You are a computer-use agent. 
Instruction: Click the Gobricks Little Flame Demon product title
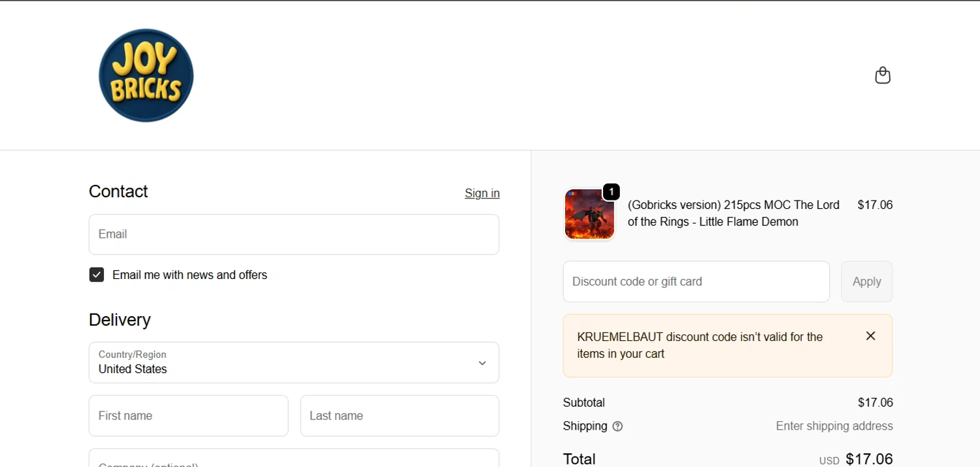[x=734, y=214]
